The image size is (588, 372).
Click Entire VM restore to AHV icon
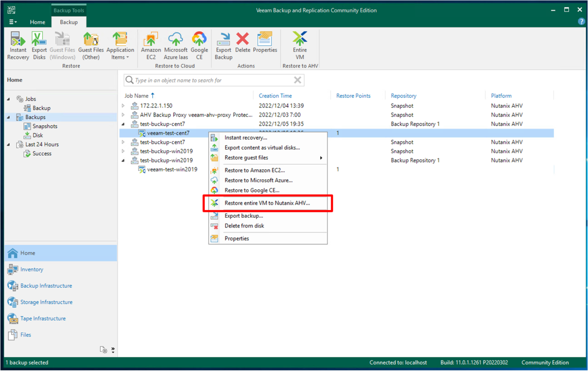(x=300, y=46)
